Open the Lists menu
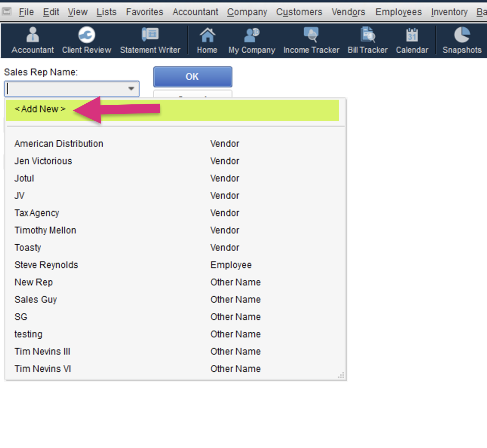The image size is (487, 448). click(x=106, y=12)
